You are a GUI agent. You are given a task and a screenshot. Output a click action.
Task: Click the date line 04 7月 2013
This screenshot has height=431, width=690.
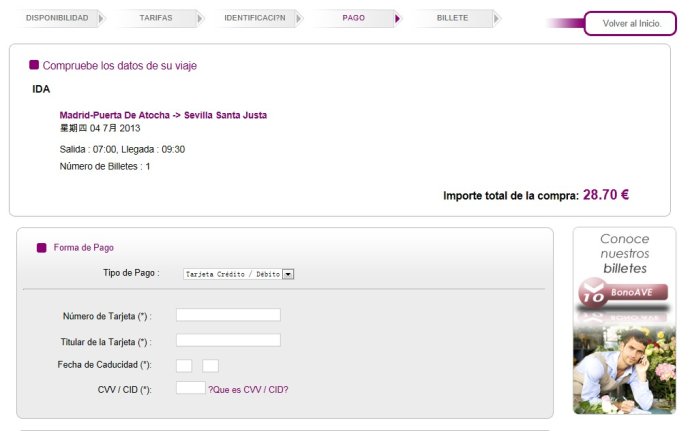tap(100, 128)
